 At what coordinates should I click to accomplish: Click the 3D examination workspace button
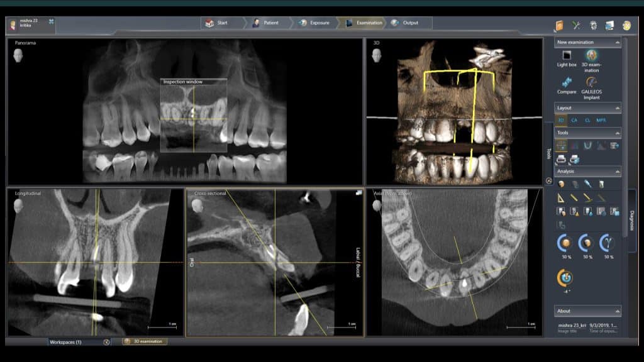coord(144,342)
